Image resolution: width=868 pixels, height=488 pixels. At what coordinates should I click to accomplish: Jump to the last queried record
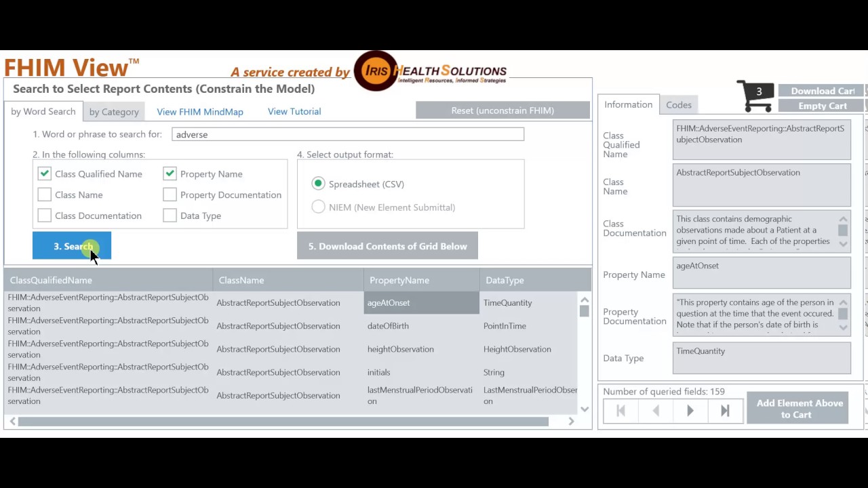click(725, 411)
